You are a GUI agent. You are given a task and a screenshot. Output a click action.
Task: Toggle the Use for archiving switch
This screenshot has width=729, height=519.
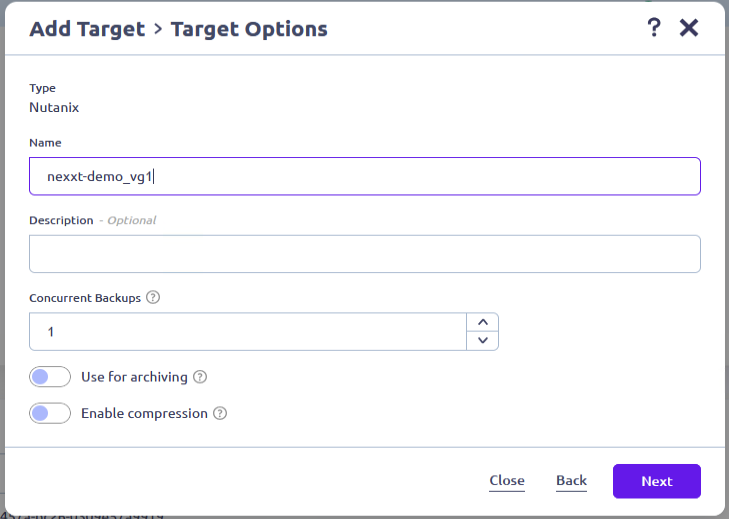[50, 377]
